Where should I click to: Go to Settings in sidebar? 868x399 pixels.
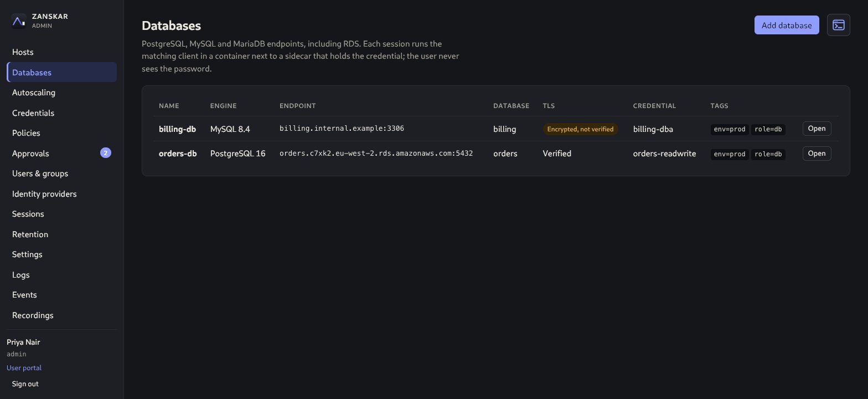pos(61,254)
